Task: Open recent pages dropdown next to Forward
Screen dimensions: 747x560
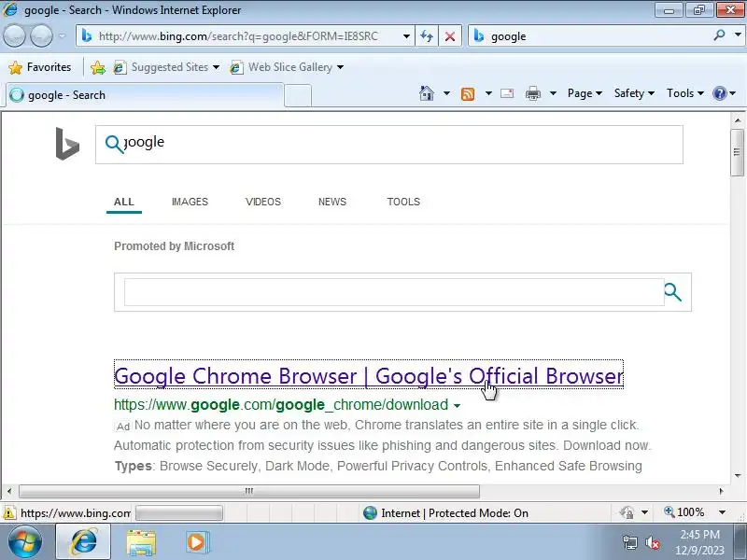Action: point(63,36)
